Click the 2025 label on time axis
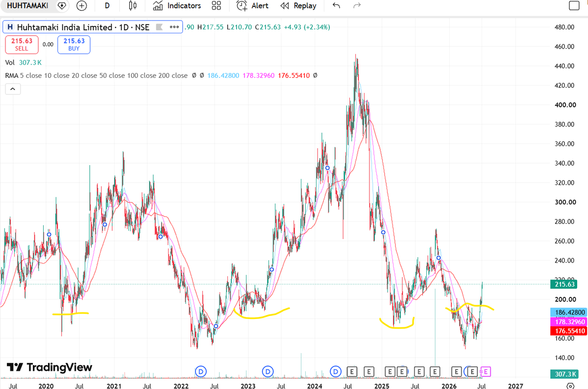The width and height of the screenshot is (588, 389). pos(382,386)
